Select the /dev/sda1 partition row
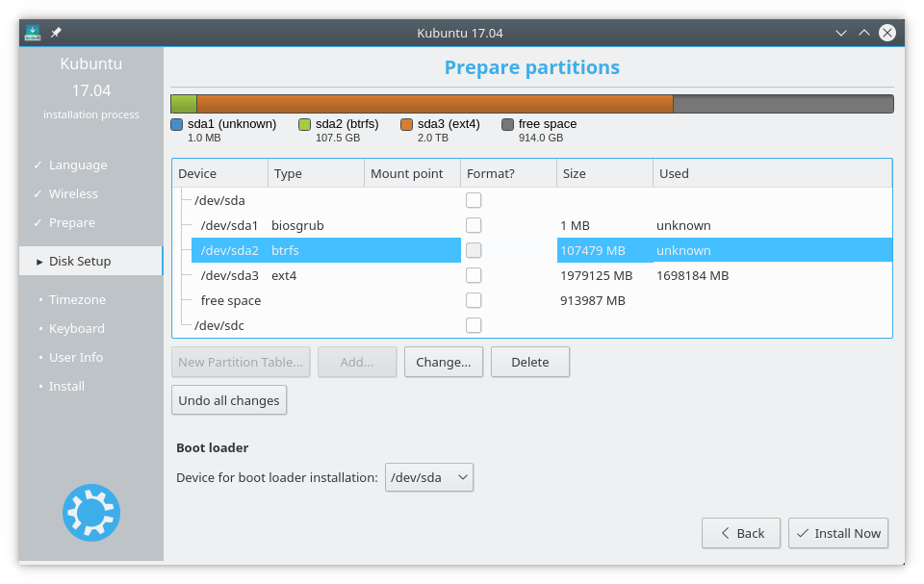924x584 pixels. point(532,225)
